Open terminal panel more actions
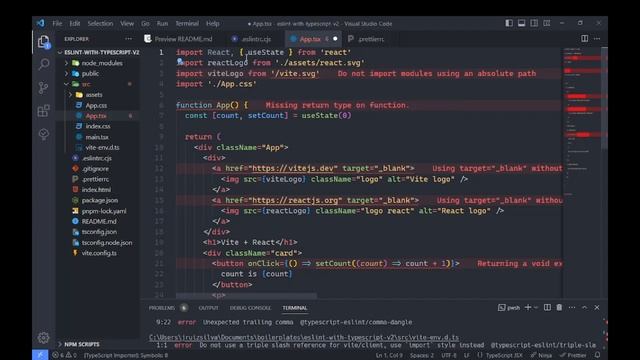 (x=572, y=307)
